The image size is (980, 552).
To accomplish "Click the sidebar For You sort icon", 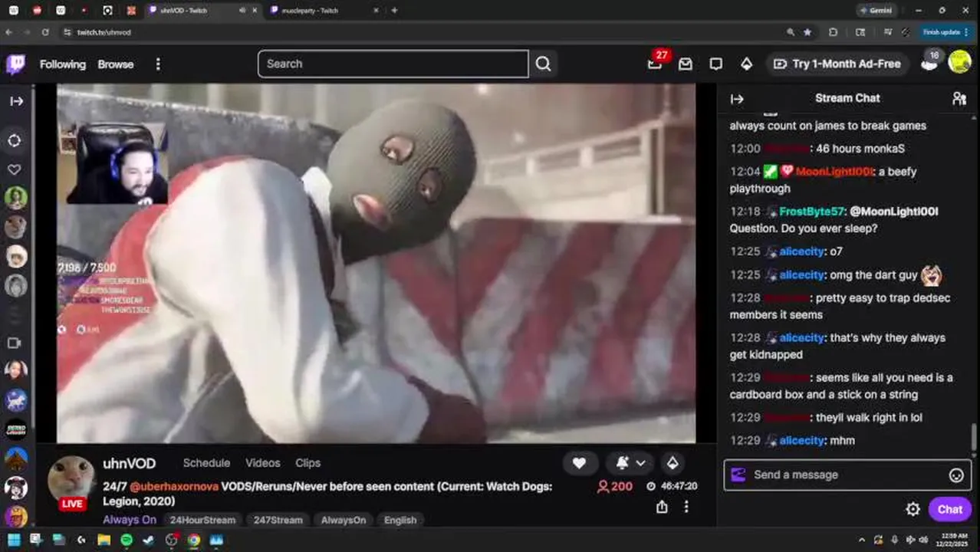I will (15, 141).
